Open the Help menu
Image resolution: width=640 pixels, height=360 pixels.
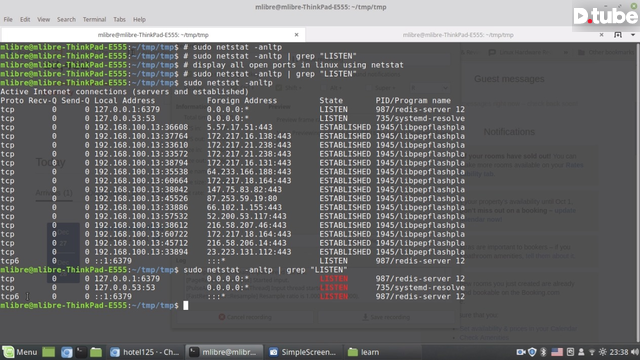(139, 19)
